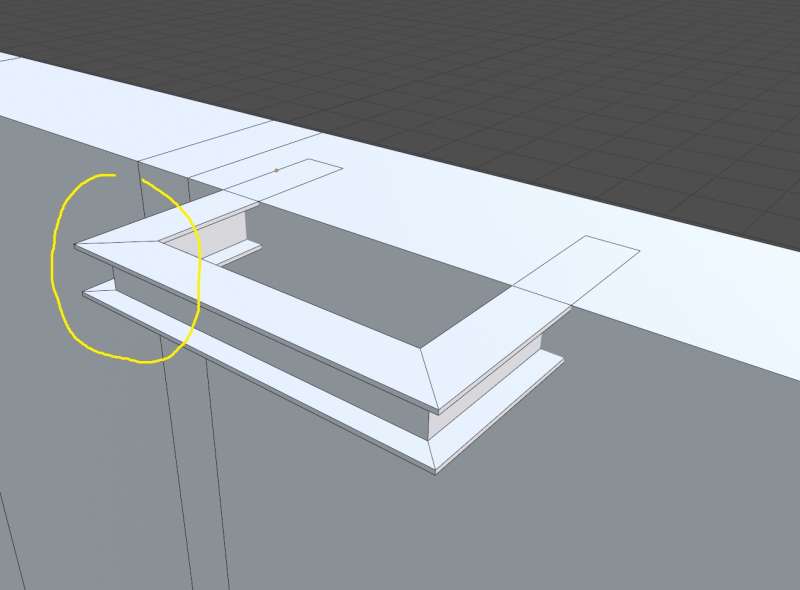Select the triangular face at the circled left corner
This screenshot has height=590, width=800.
tap(120, 243)
